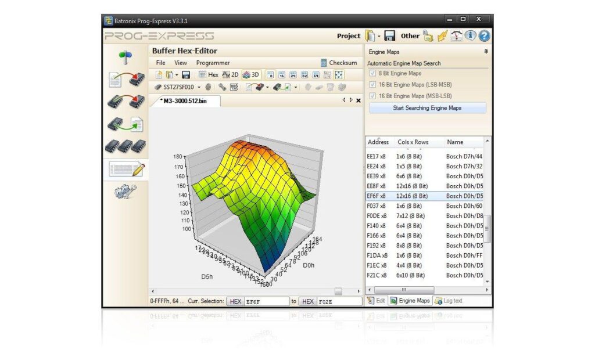
Task: Click the selection start field EF6F
Action: click(x=267, y=301)
